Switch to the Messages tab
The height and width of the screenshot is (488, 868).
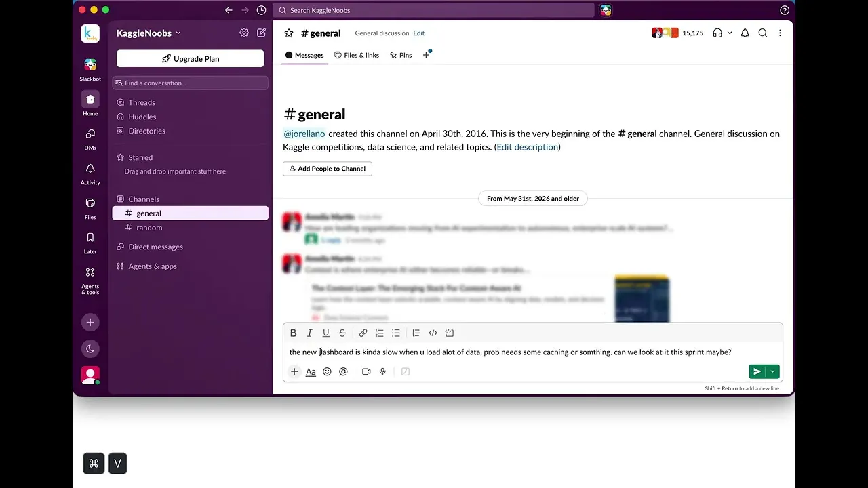coord(304,55)
